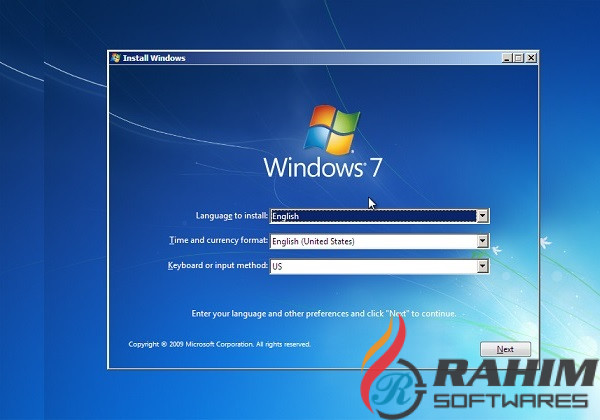Click the Install Windows title bar icon

click(x=116, y=58)
